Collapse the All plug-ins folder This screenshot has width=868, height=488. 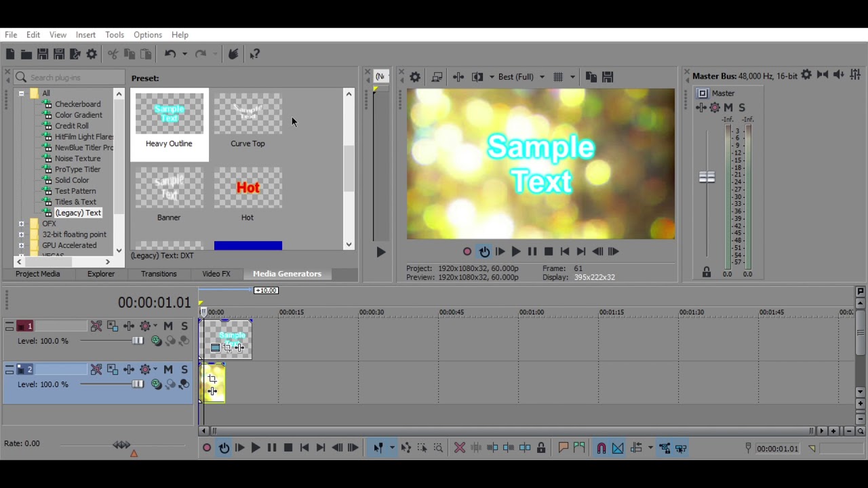(x=21, y=94)
